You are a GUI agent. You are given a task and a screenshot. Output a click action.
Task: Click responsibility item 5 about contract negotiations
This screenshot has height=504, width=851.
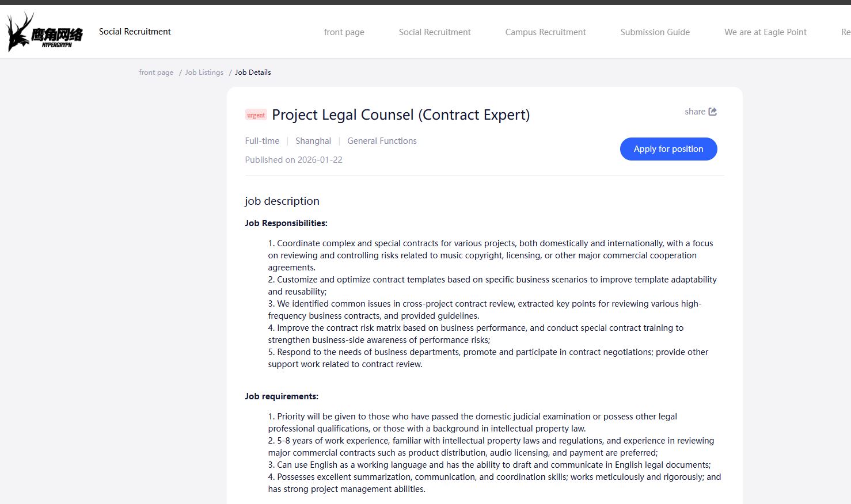(x=488, y=358)
